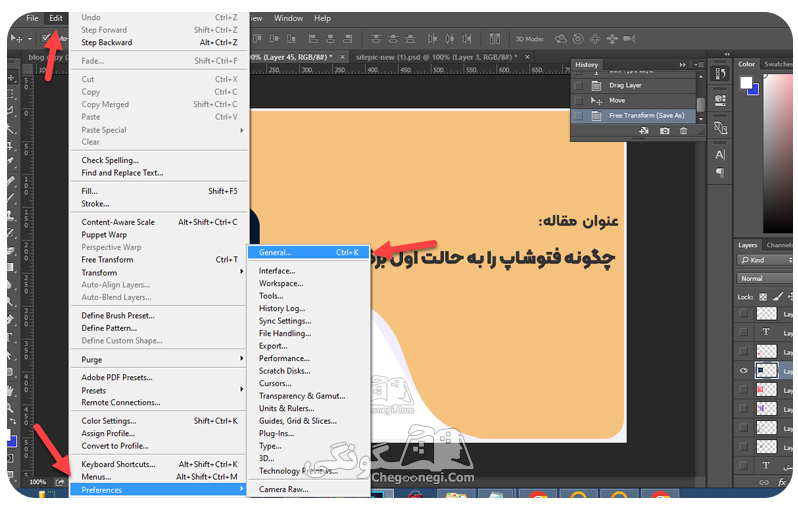Click the blue background color swatch
The width and height of the screenshot is (798, 508).
[755, 91]
